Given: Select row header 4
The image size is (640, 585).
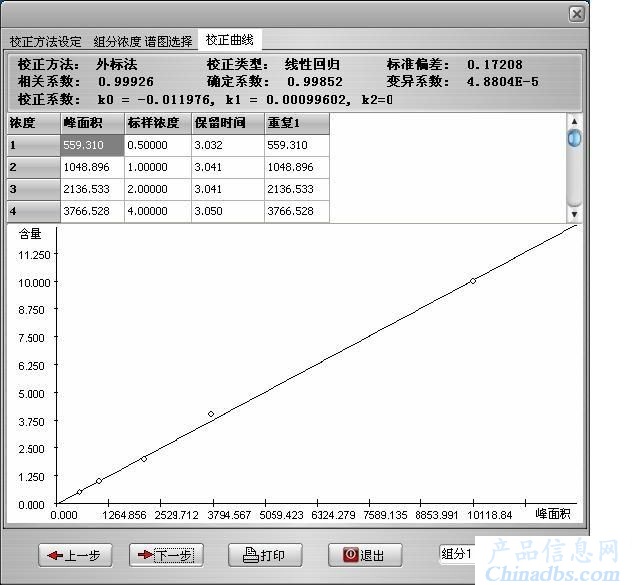Looking at the screenshot, I should [x=33, y=211].
